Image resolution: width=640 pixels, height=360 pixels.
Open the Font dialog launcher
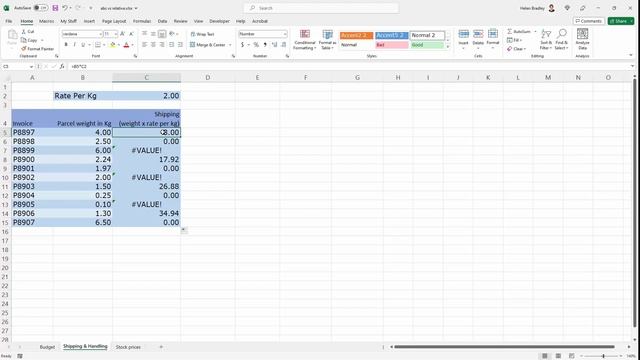135,56
